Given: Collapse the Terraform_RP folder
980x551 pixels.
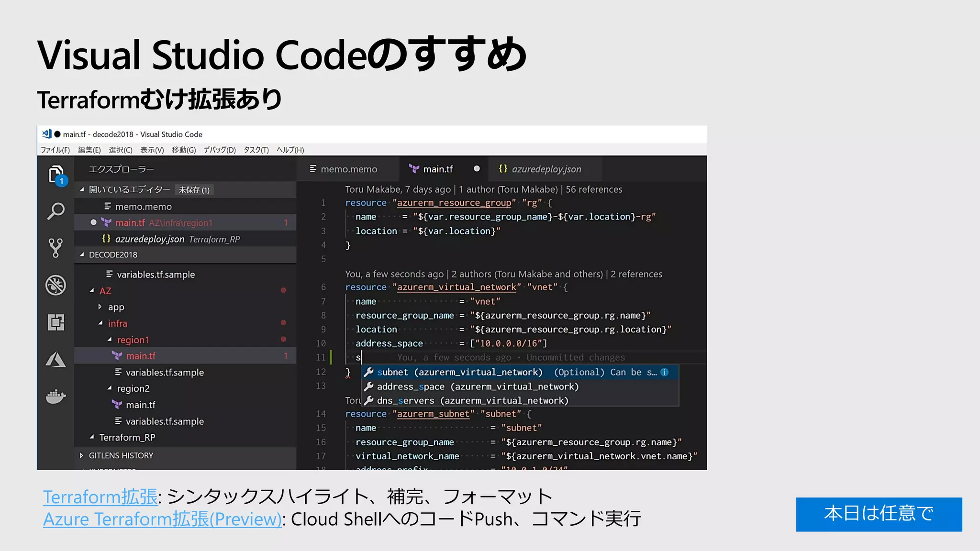Looking at the screenshot, I should tap(185, 437).
